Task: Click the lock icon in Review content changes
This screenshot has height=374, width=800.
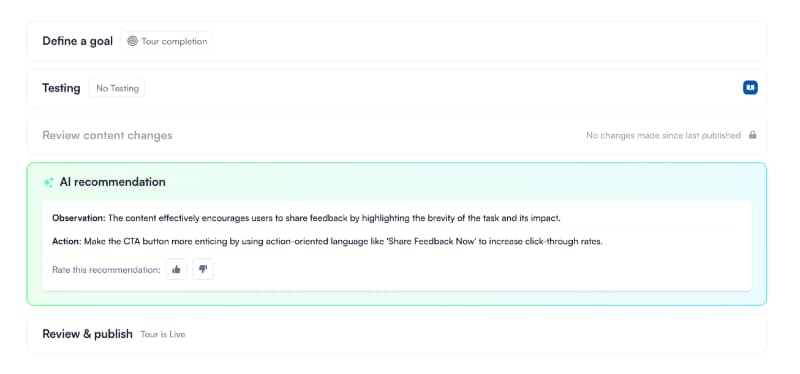Action: point(753,135)
